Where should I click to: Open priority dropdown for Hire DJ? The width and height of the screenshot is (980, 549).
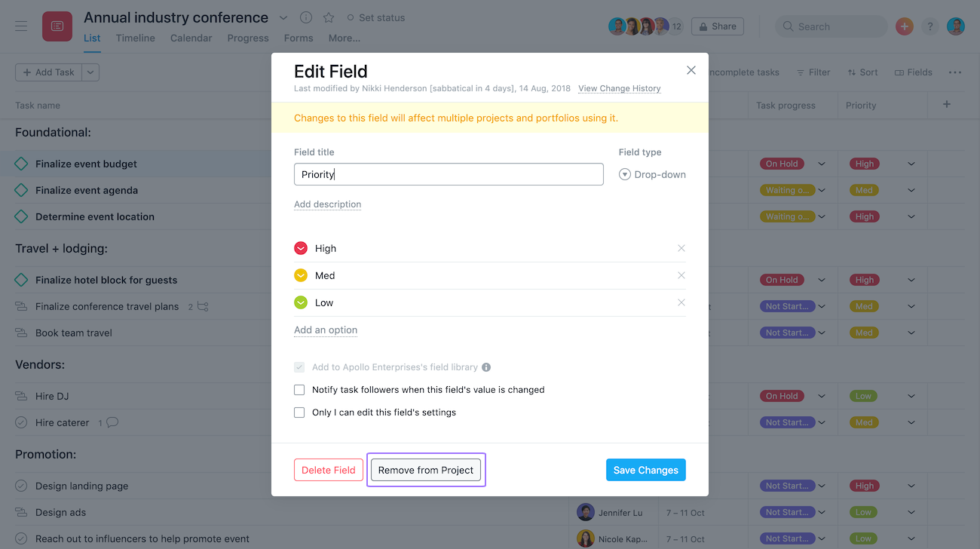911,396
